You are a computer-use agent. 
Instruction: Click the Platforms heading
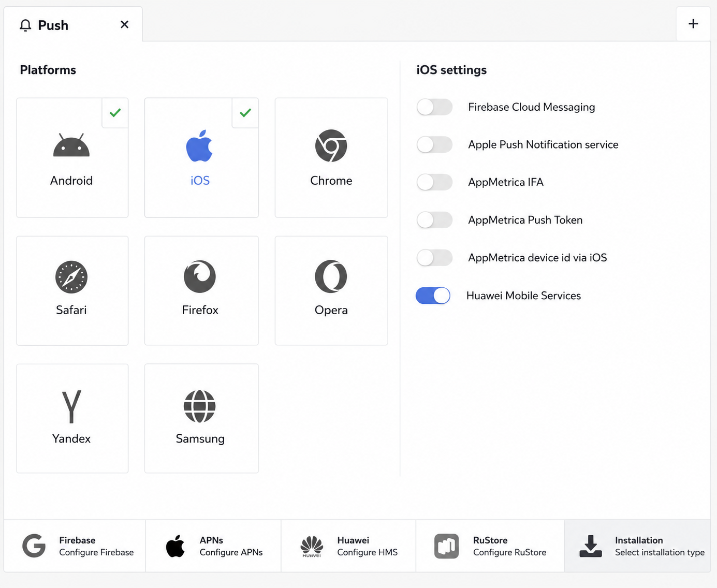click(x=48, y=70)
